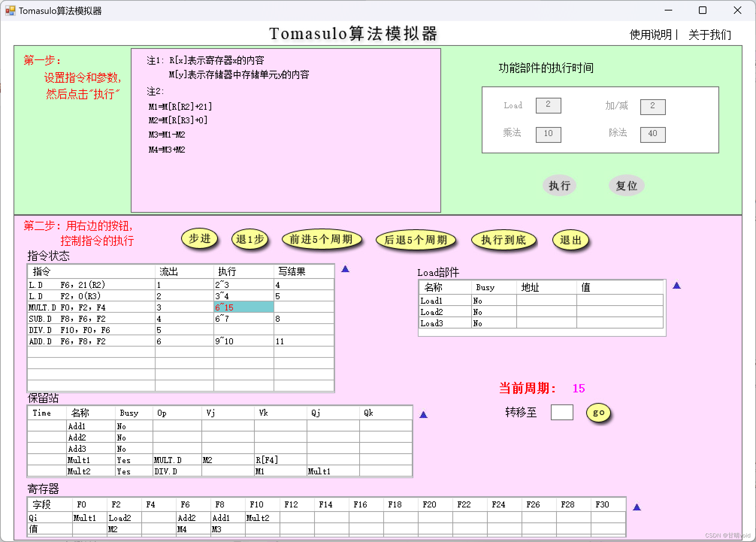This screenshot has height=542, width=756.
Task: Click the 流出 column header
Action: (x=184, y=271)
